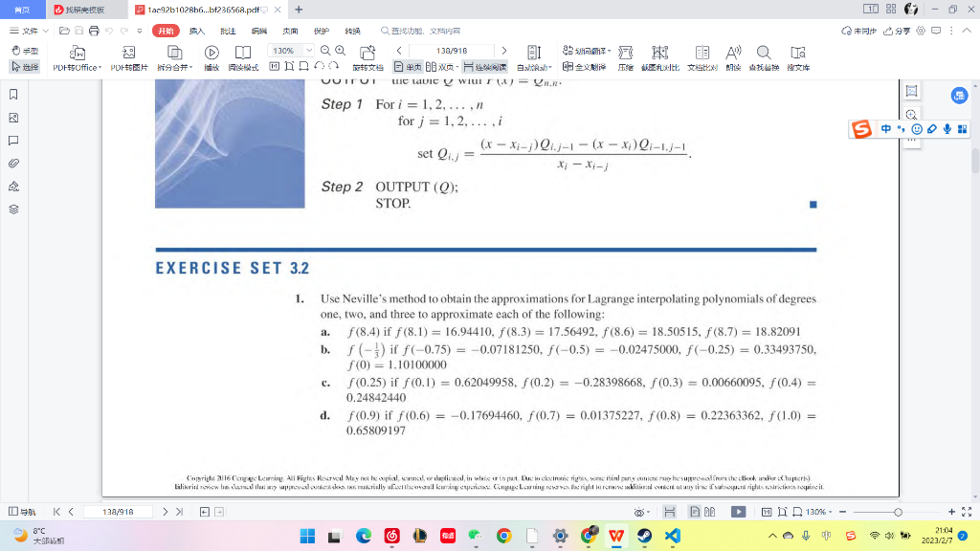The width and height of the screenshot is (980, 551).
Task: Launch 文档比对 document comparison
Action: click(703, 58)
